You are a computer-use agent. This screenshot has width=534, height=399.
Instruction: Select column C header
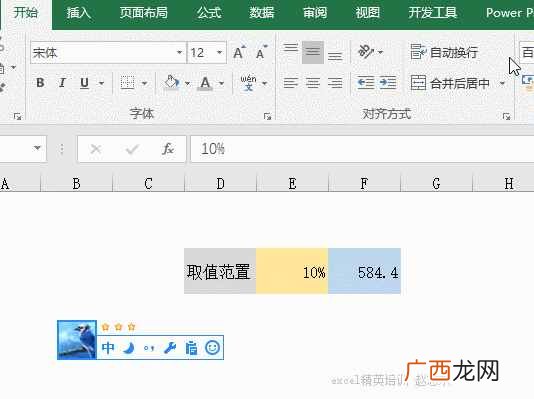[148, 184]
